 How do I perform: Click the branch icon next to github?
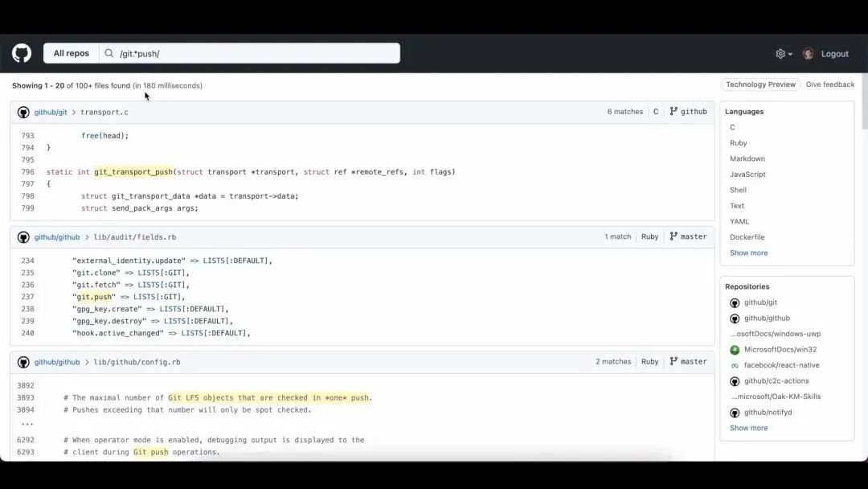[x=674, y=111]
